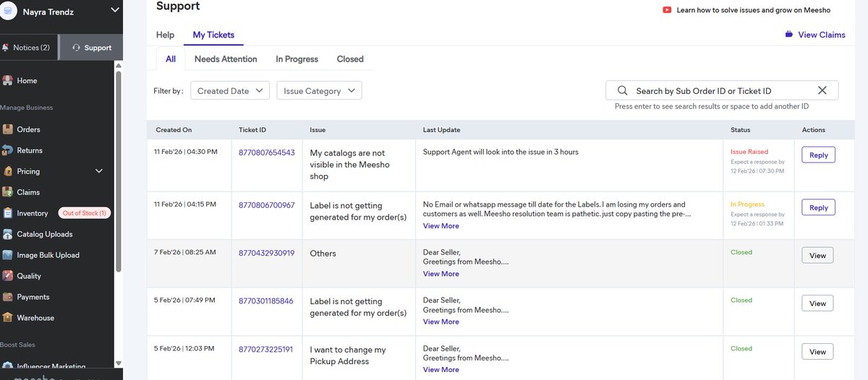
Task: Expand the Pricing submenu chevron
Action: click(x=99, y=171)
